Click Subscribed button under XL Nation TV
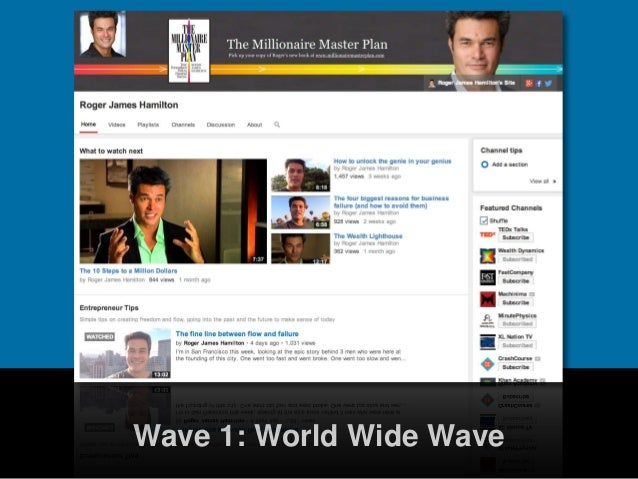Screen dimensions: 638x479 [517, 346]
